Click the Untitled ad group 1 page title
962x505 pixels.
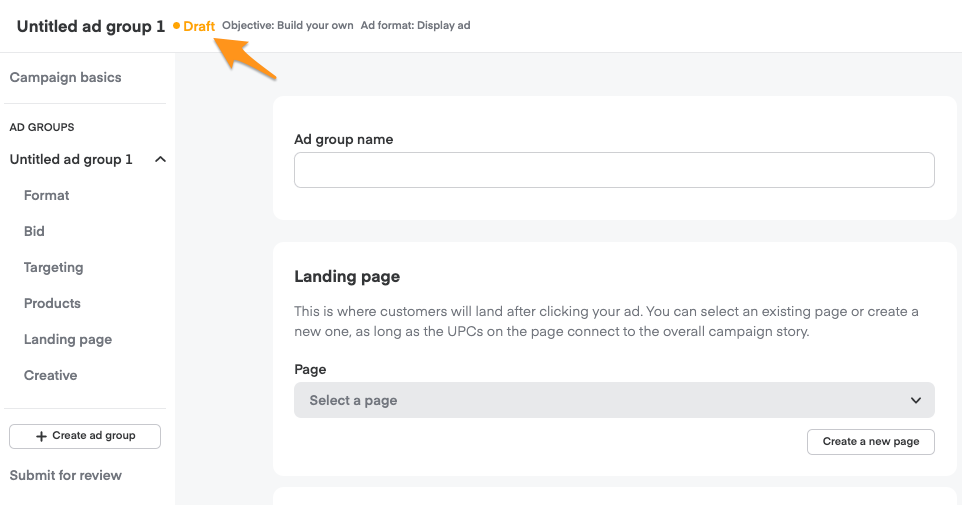(x=91, y=26)
